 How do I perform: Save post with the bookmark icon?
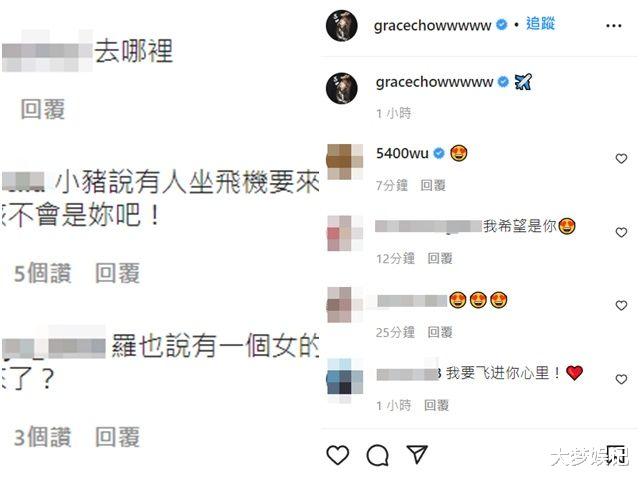(x=616, y=455)
